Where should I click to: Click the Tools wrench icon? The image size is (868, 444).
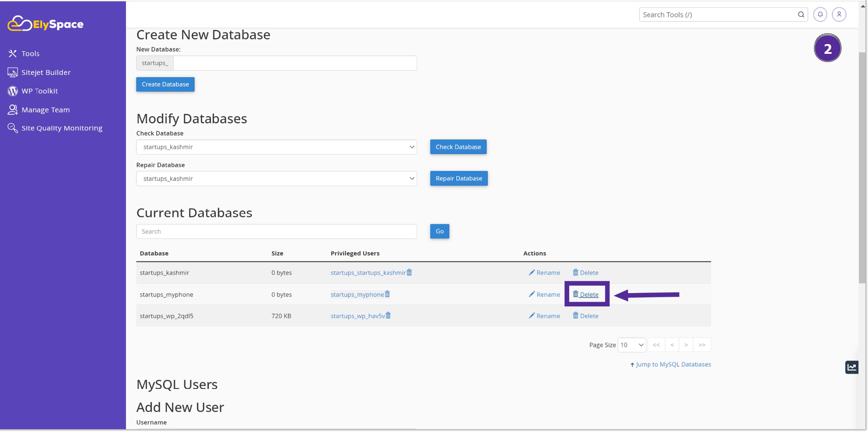(13, 53)
